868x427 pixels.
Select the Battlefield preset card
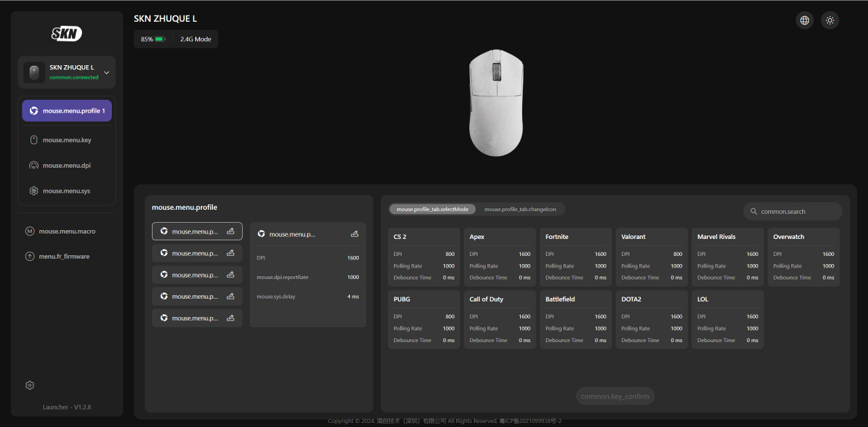576,320
